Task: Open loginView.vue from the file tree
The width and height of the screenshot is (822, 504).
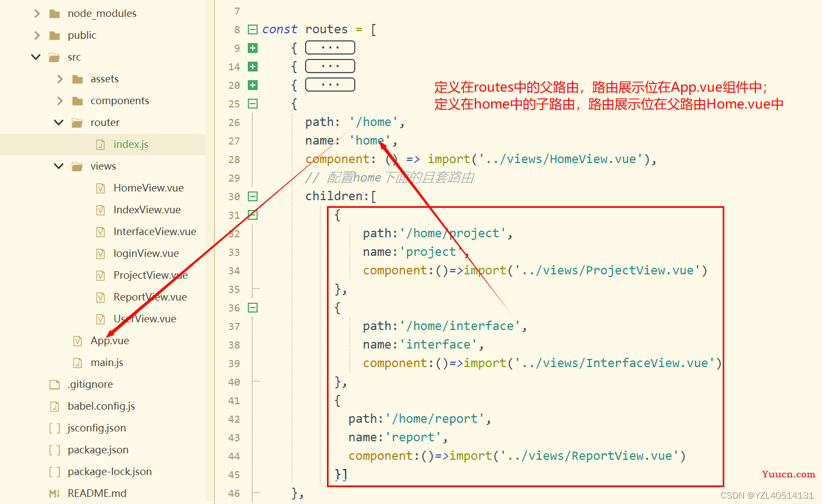Action: tap(146, 254)
